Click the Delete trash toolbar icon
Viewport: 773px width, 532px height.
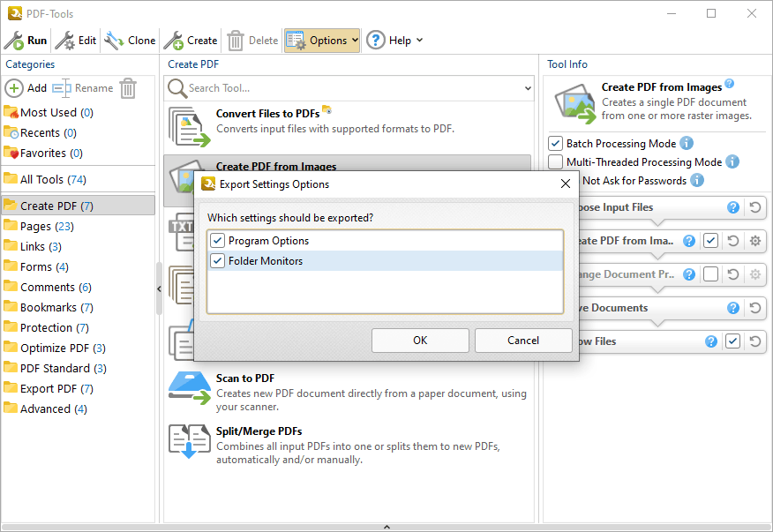(235, 41)
